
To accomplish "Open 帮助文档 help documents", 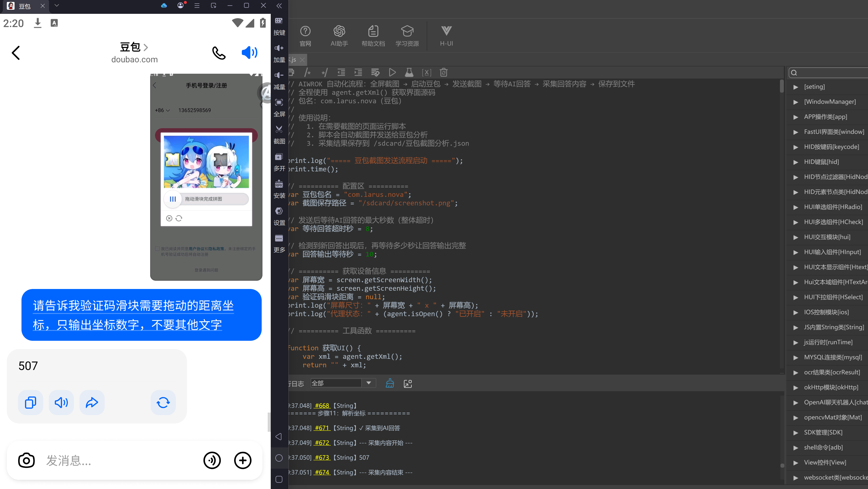I will tap(373, 36).
